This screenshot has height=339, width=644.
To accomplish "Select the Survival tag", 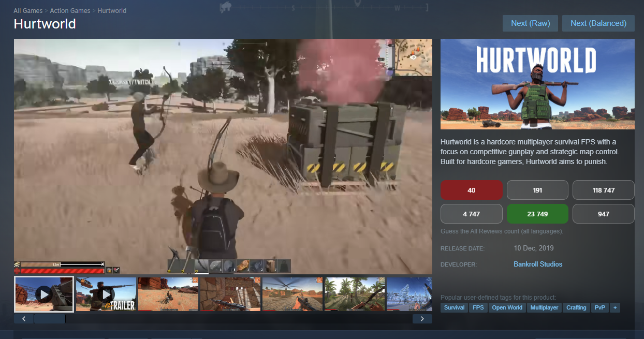I will coord(454,307).
